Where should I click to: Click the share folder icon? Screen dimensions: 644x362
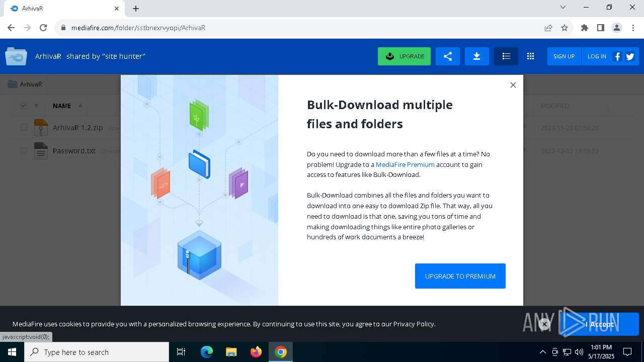(448, 56)
